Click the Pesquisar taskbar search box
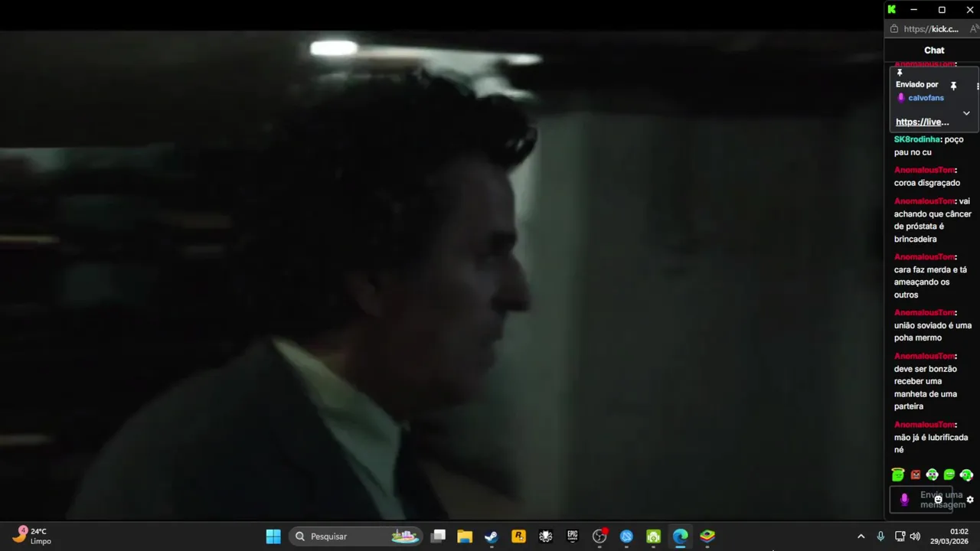The height and width of the screenshot is (551, 980). tap(356, 536)
